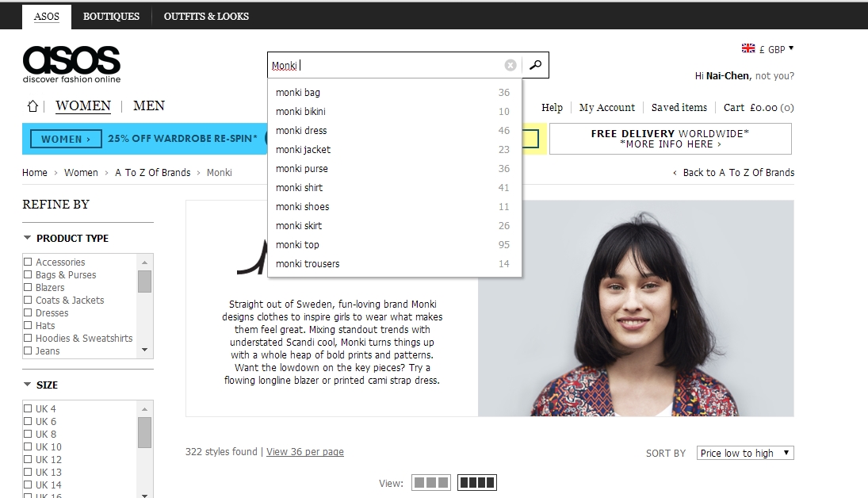Image resolution: width=868 pixels, height=498 pixels.
Task: Open the UK flag currency selector
Action: [767, 48]
